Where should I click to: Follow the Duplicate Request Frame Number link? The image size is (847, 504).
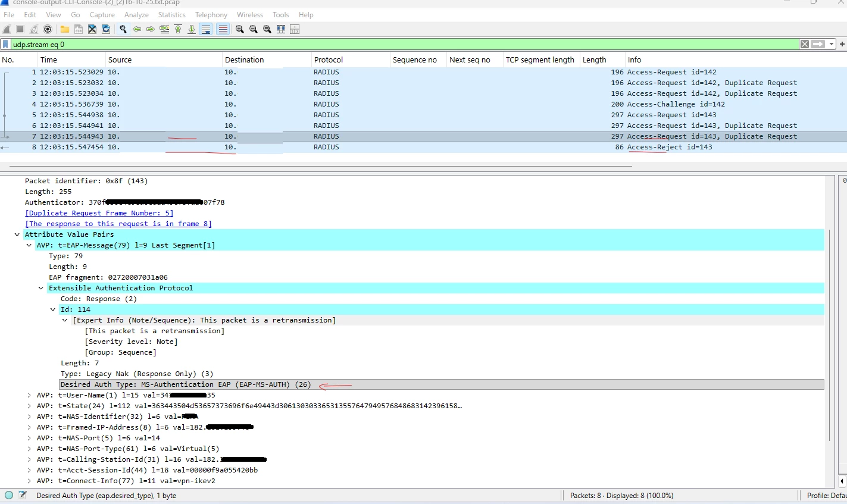point(99,213)
